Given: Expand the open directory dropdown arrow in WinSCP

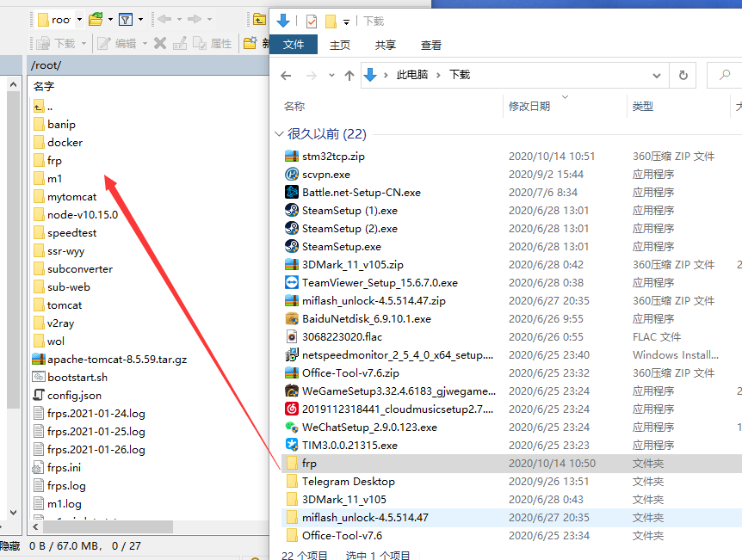Looking at the screenshot, I should click(110, 20).
